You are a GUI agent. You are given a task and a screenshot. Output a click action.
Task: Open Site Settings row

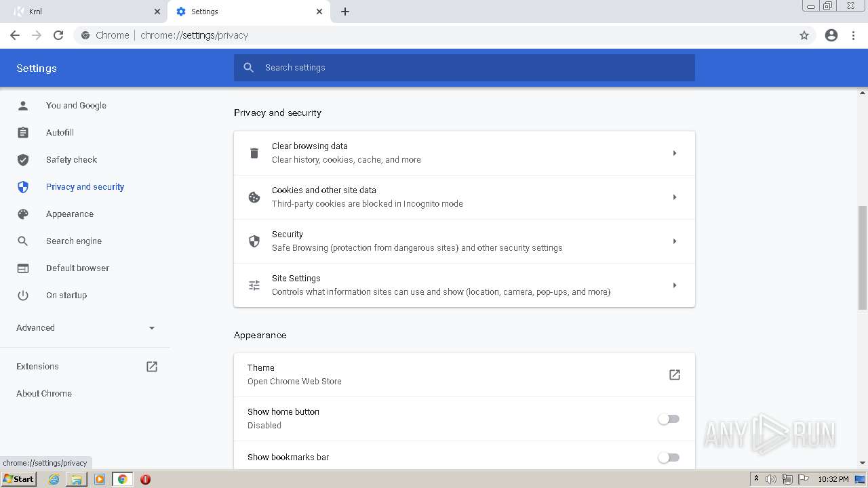pos(465,285)
